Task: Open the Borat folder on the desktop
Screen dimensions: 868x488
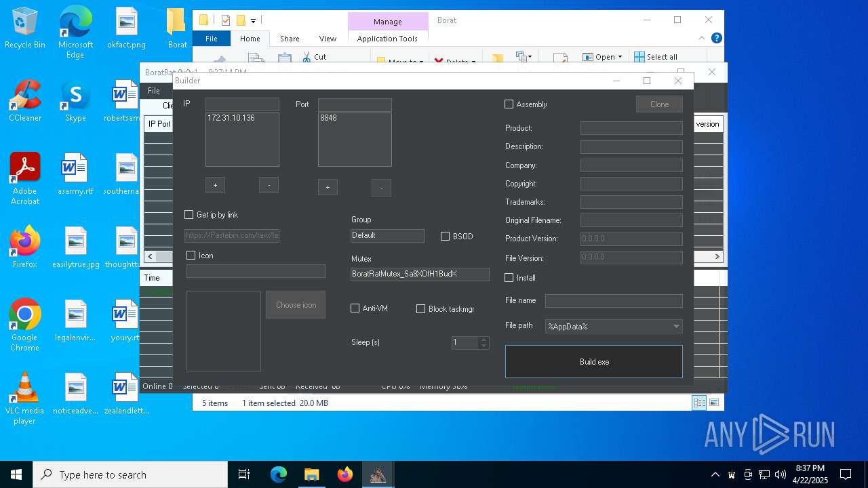Action: click(x=177, y=28)
